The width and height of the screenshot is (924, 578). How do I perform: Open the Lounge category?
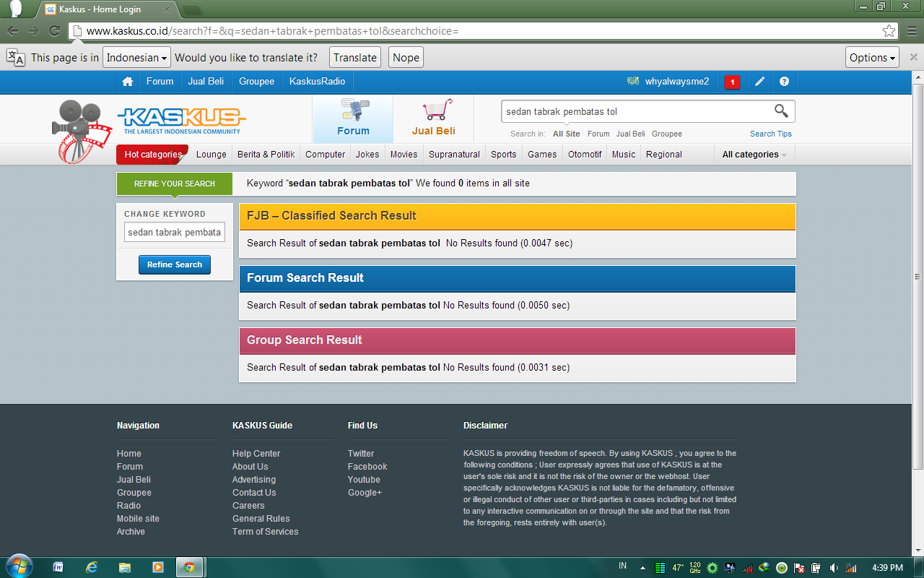[x=212, y=155]
